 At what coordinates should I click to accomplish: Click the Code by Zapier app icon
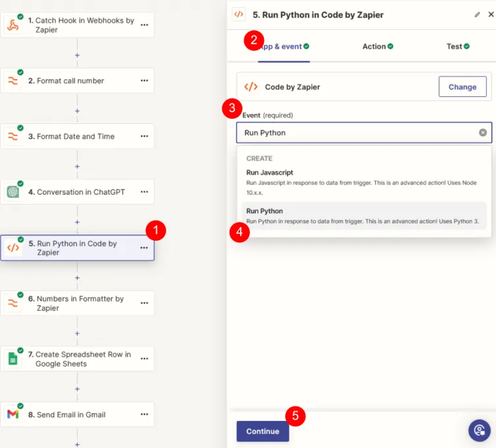coord(251,87)
